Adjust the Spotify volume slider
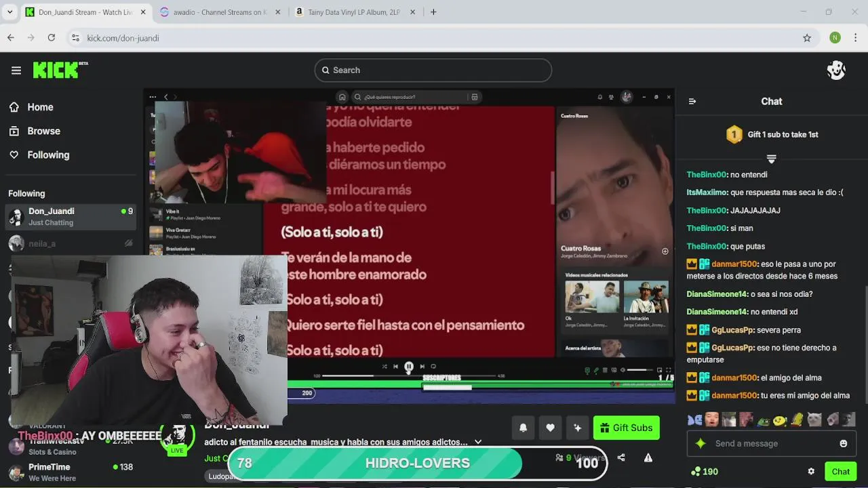This screenshot has height=488, width=868. (641, 370)
